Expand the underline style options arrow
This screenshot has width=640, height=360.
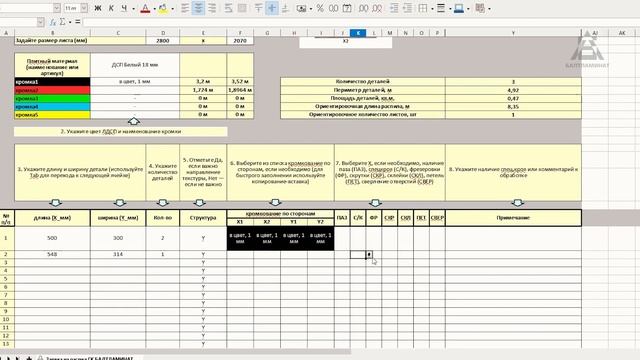pyautogui.click(x=133, y=9)
